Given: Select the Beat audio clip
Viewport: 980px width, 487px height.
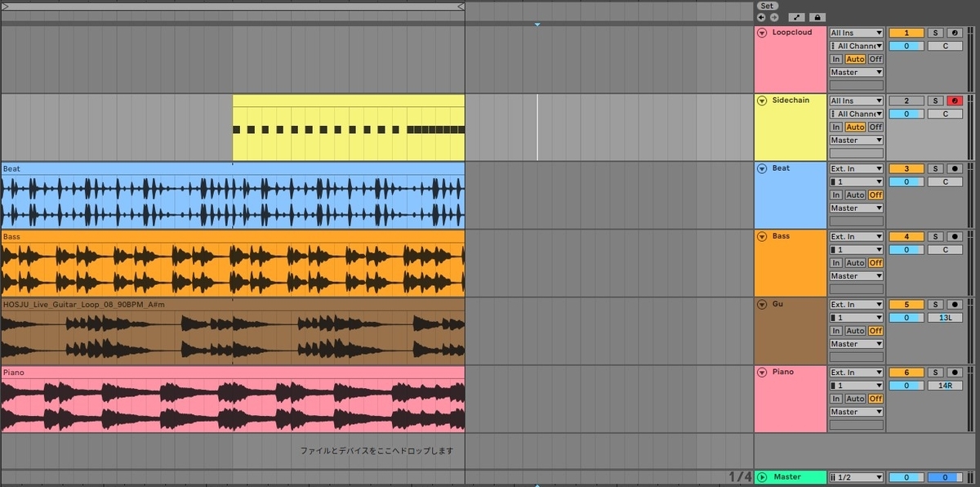Looking at the screenshot, I should pyautogui.click(x=233, y=195).
